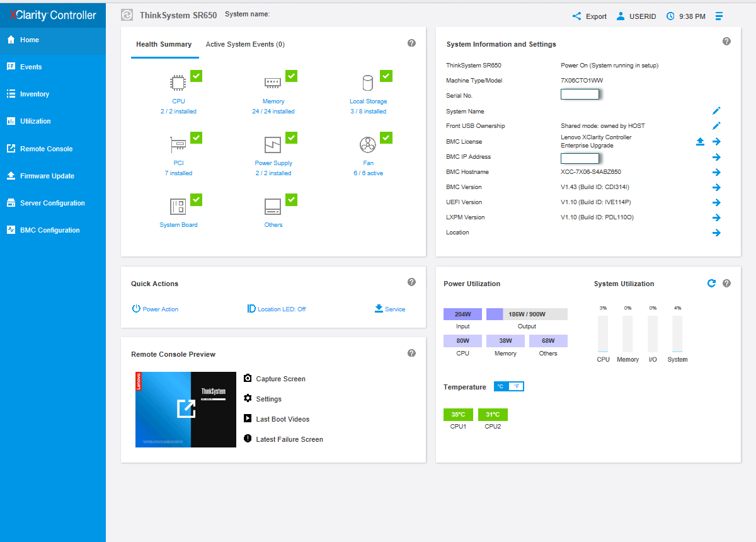This screenshot has width=756, height=542.
Task: Click the upload icon for BMC License
Action: click(x=700, y=142)
